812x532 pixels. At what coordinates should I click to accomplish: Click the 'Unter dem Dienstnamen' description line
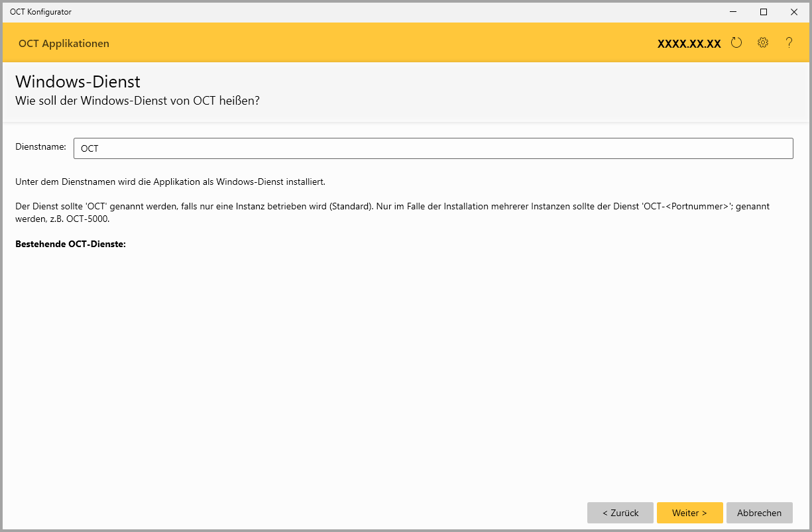170,182
